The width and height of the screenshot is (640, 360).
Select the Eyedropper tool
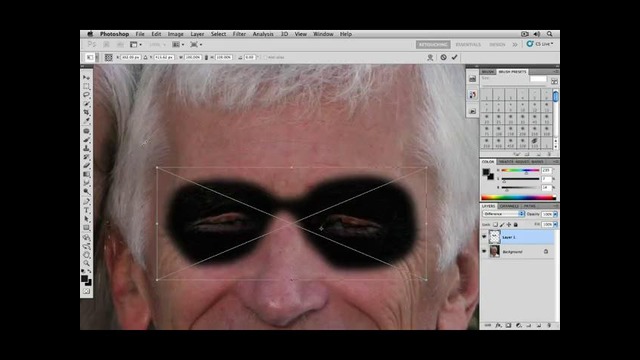[86, 121]
